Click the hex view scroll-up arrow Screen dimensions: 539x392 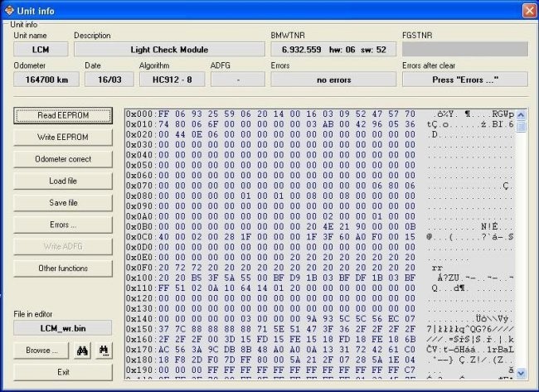pos(521,115)
